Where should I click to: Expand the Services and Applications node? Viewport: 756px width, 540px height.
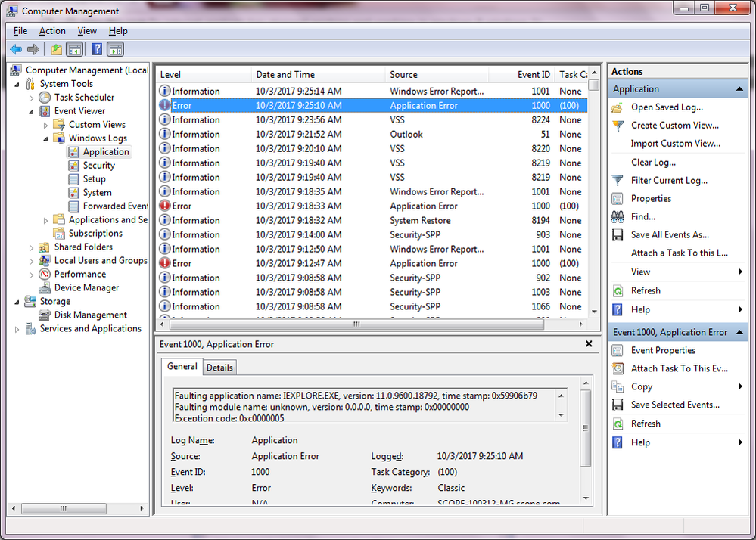point(17,329)
